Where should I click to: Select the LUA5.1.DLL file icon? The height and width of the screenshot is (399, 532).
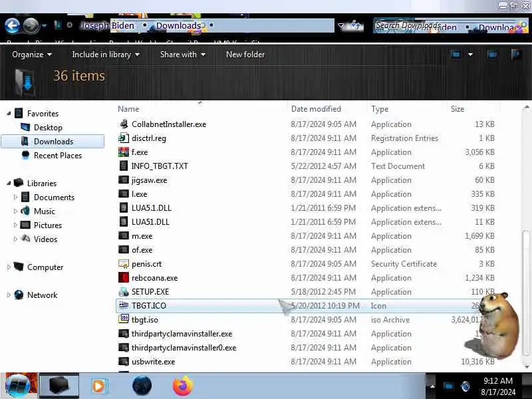(x=124, y=207)
